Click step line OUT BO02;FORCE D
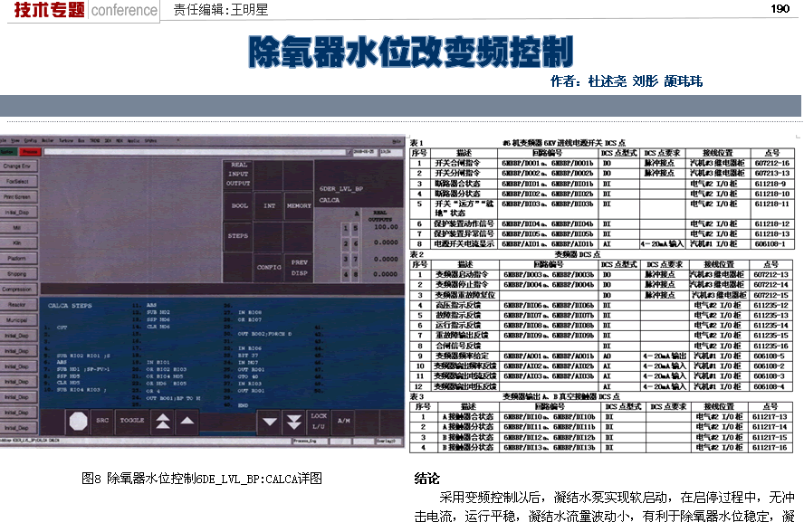This screenshot has width=804, height=532. pyautogui.click(x=264, y=334)
